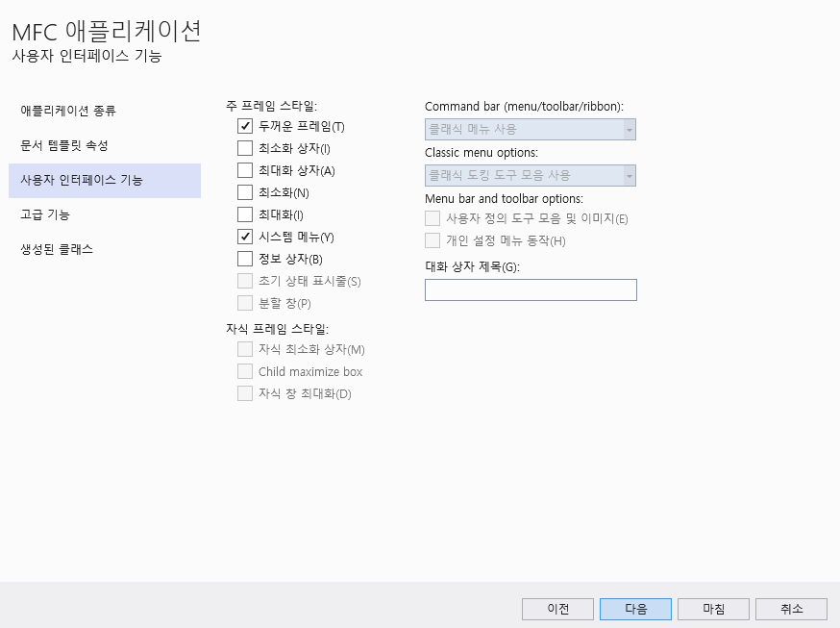Click the Classic menu options label
This screenshot has height=628, width=840.
pos(482,153)
